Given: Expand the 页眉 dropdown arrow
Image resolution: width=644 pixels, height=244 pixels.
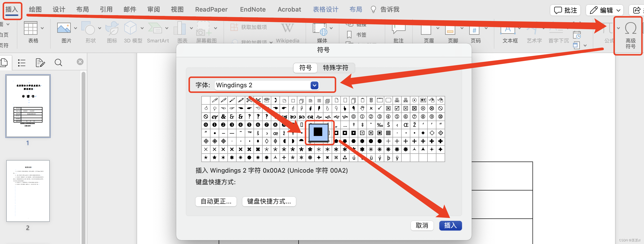Looking at the screenshot, I should point(438,28).
